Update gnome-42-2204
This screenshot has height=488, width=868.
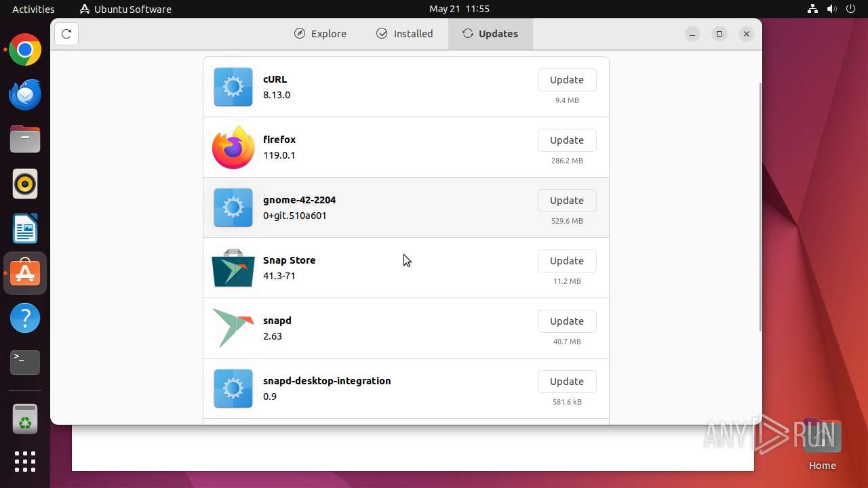pos(567,201)
